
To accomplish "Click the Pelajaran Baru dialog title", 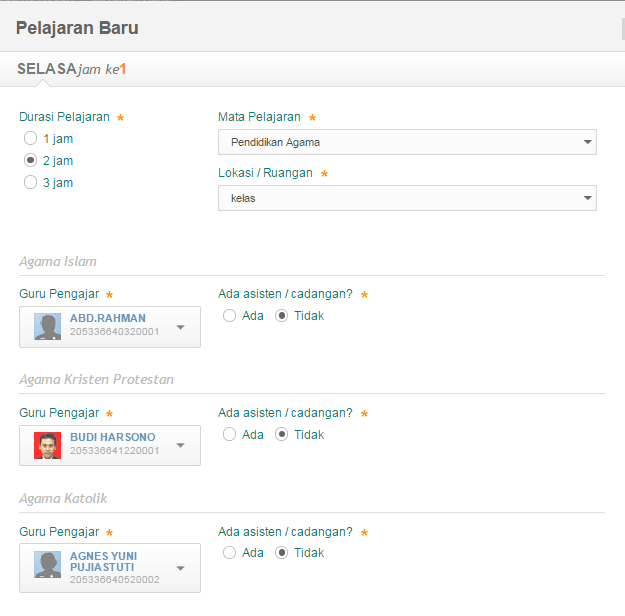I will pyautogui.click(x=77, y=28).
